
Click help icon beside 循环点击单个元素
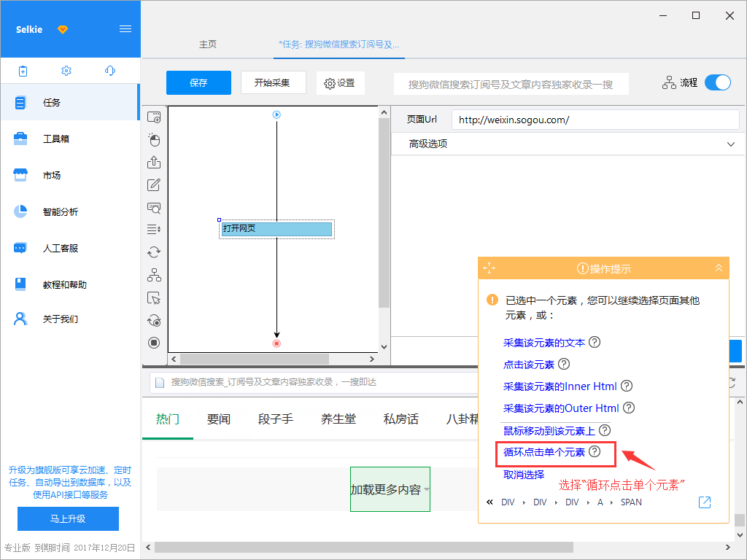595,451
